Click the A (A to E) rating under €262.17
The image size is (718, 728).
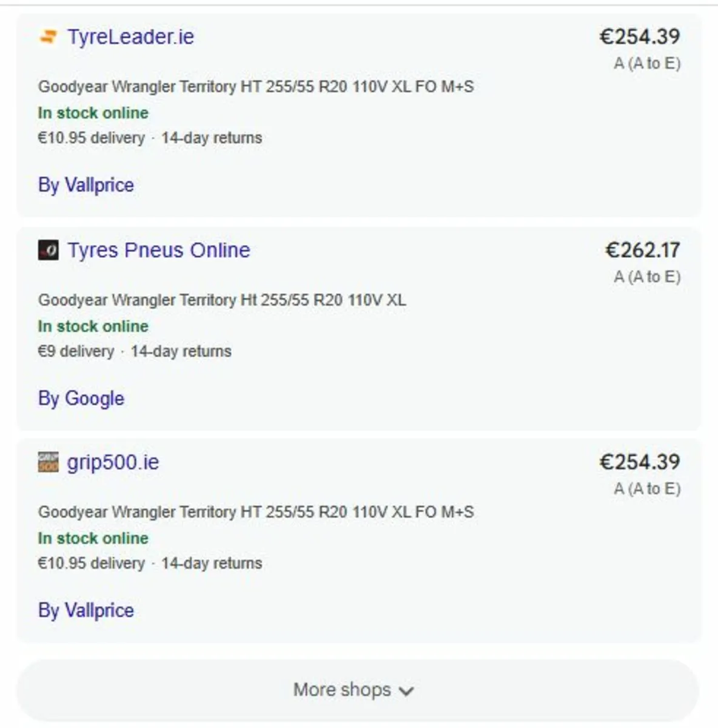[x=647, y=277]
